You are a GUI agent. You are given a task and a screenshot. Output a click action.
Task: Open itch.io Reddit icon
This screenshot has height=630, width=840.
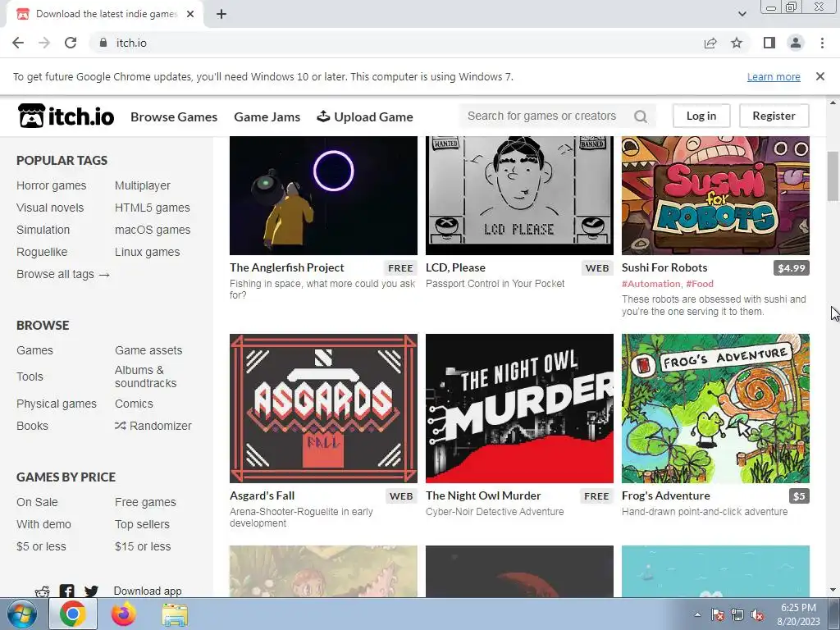point(43,592)
